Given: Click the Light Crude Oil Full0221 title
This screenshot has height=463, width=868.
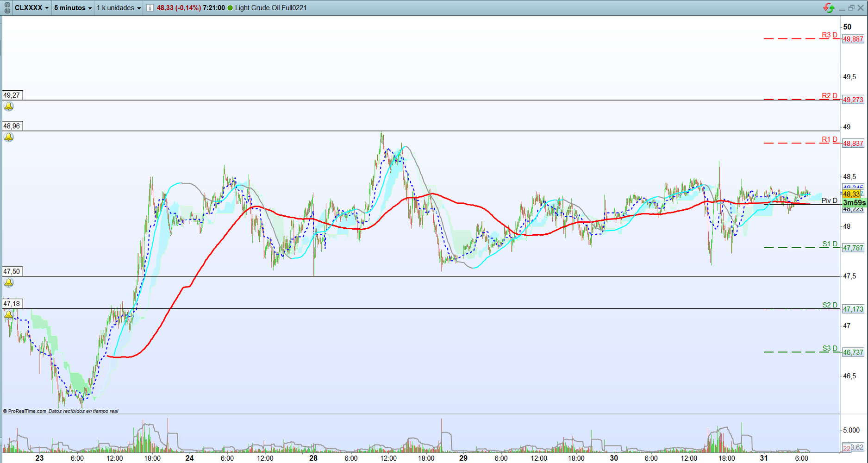Looking at the screenshot, I should 271,8.
